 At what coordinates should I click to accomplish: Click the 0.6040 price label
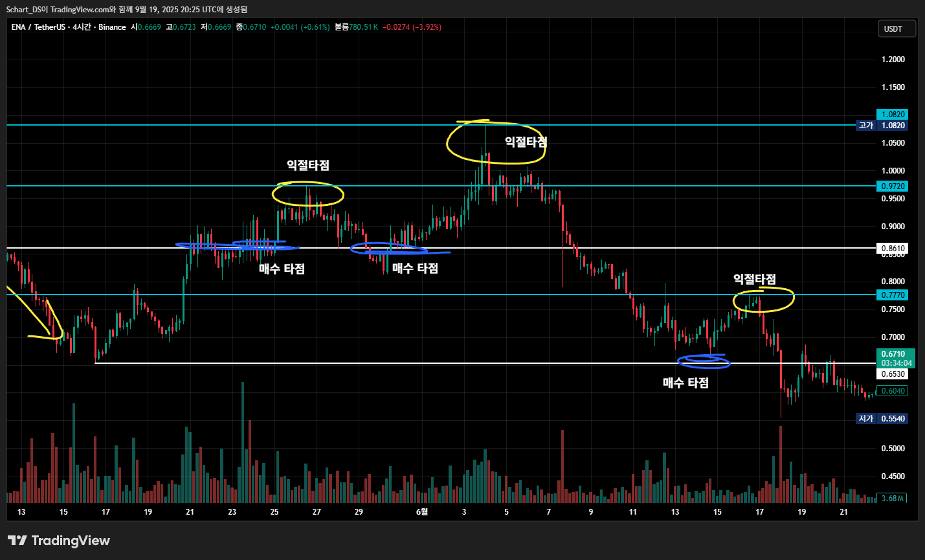(892, 391)
